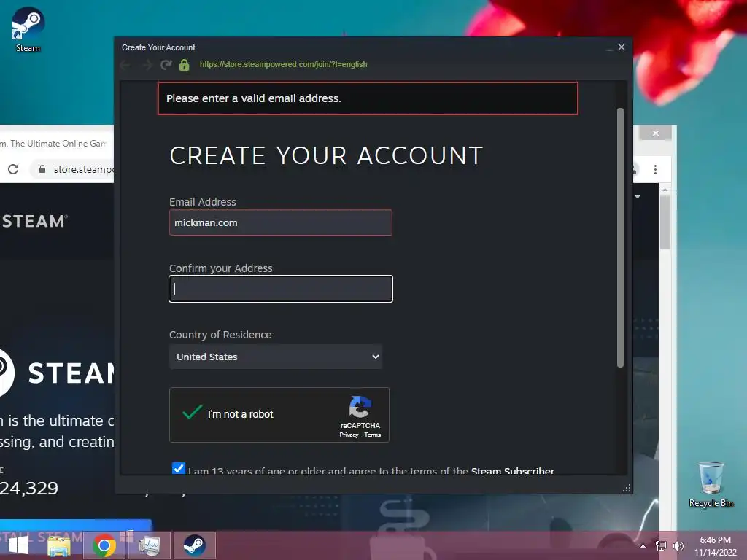Click the Chrome address bar padlock icon
747x560 pixels.
click(42, 169)
